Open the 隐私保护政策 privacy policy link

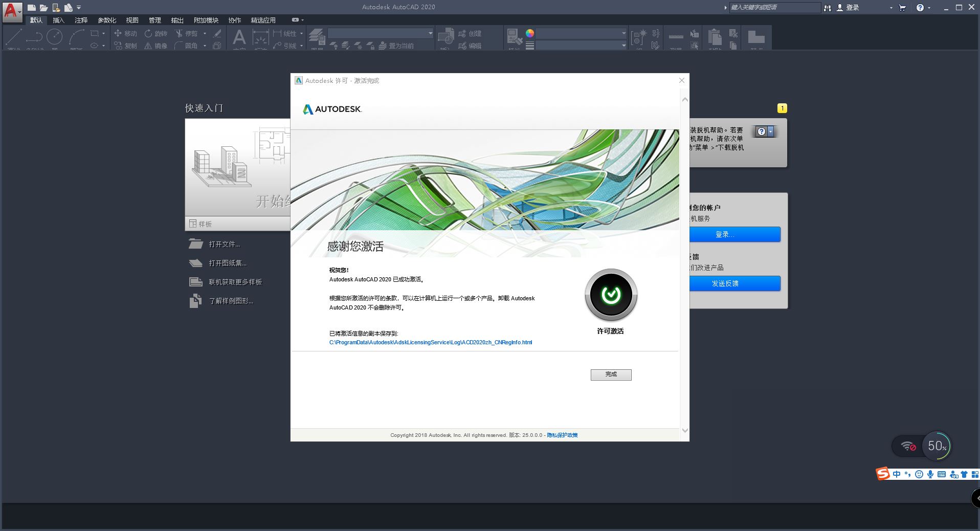[x=562, y=435]
